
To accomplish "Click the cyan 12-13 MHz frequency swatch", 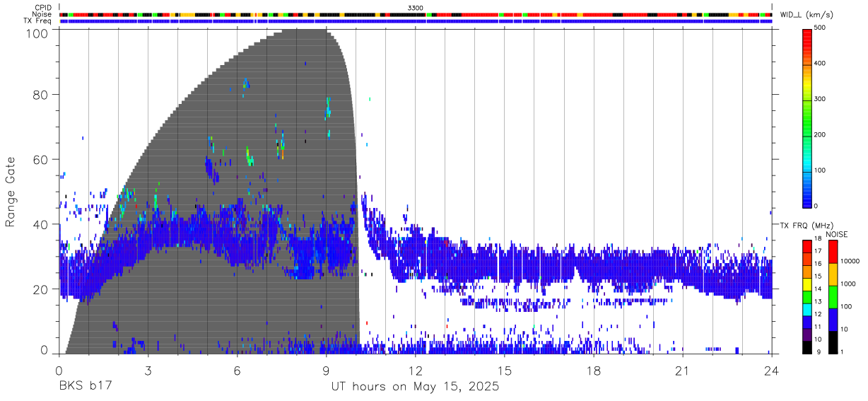I will pos(807,309).
